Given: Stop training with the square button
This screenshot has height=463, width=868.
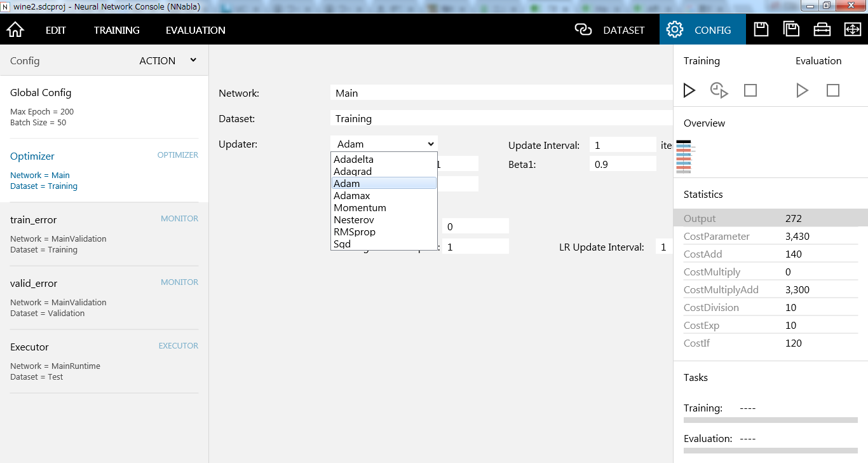Looking at the screenshot, I should pos(750,90).
